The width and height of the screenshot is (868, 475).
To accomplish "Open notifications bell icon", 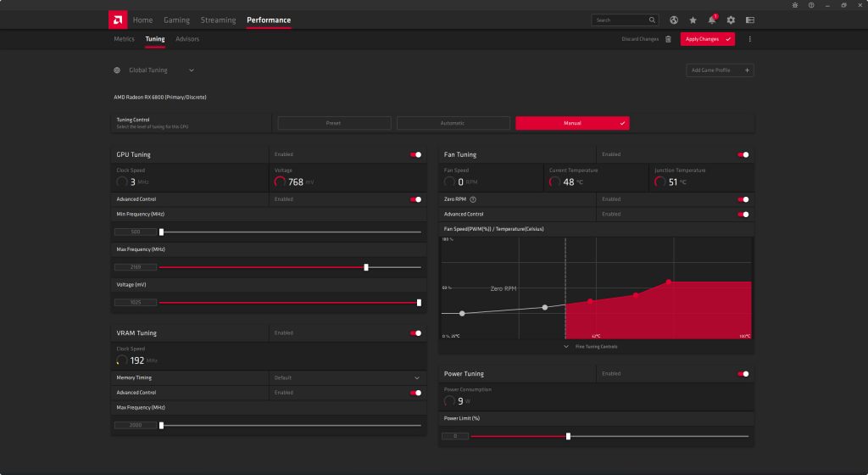I will tap(712, 20).
